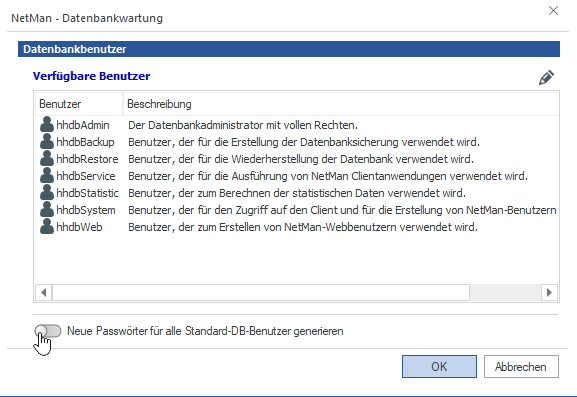Select the hhdbStatistic user name
Image resolution: width=577 pixels, height=397 pixels.
pyautogui.click(x=88, y=193)
